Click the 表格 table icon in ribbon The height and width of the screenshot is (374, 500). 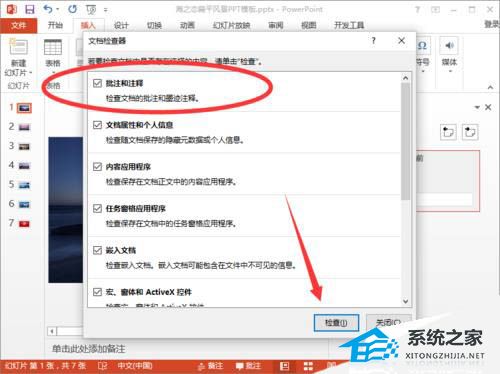(53, 47)
